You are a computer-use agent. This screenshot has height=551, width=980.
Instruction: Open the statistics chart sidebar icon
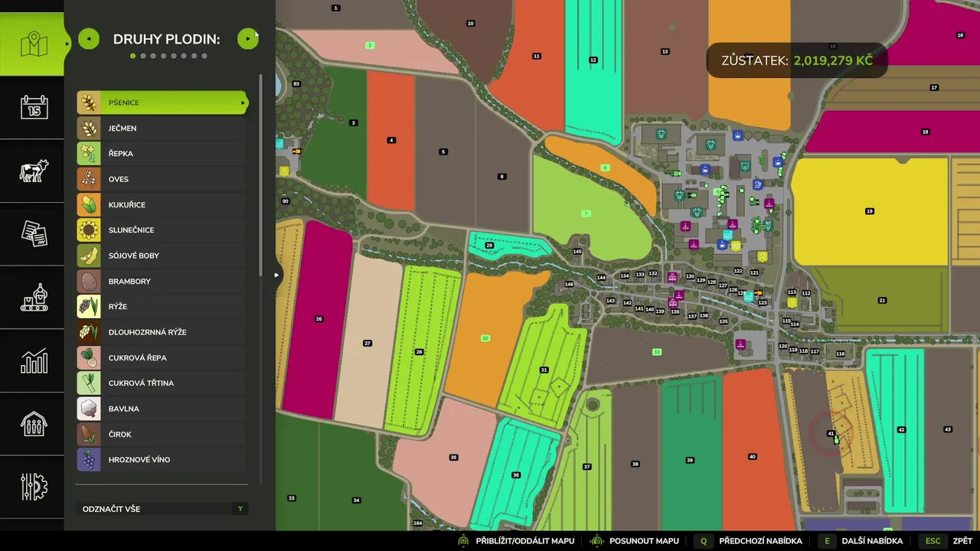click(32, 360)
